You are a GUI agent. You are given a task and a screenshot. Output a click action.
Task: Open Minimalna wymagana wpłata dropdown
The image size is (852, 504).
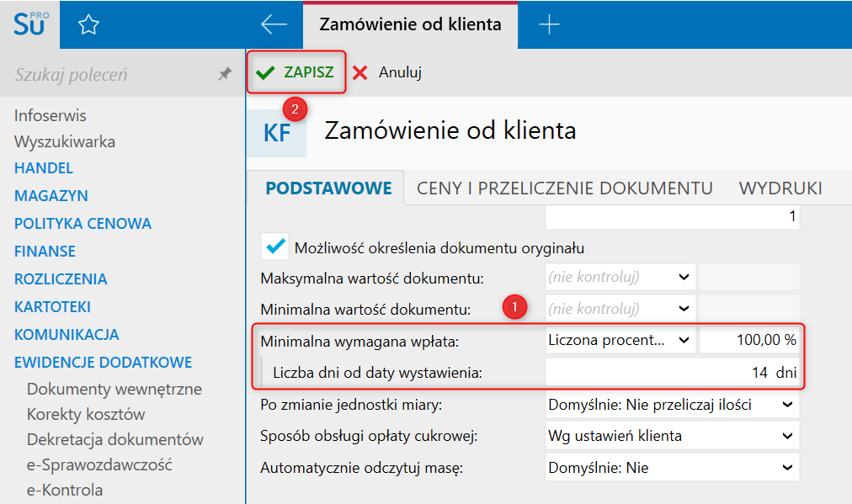pyautogui.click(x=684, y=340)
